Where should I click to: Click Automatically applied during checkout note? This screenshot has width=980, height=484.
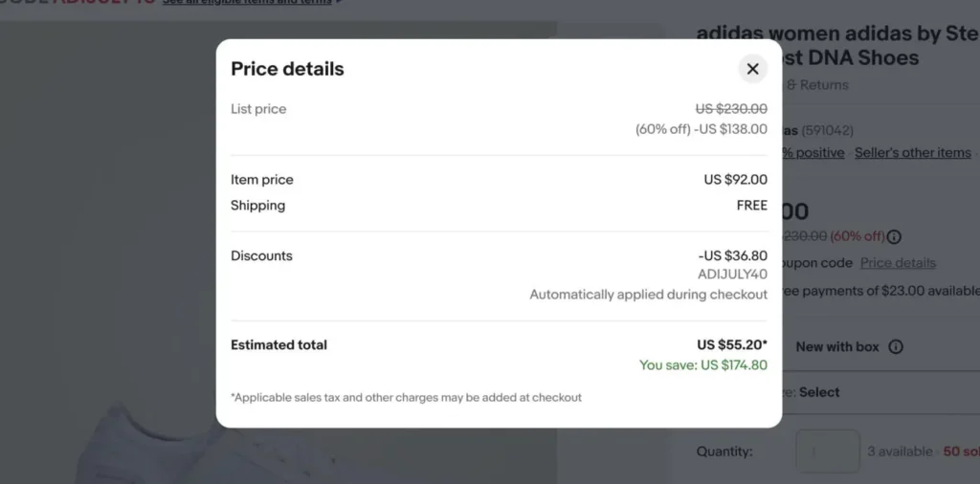pos(648,295)
